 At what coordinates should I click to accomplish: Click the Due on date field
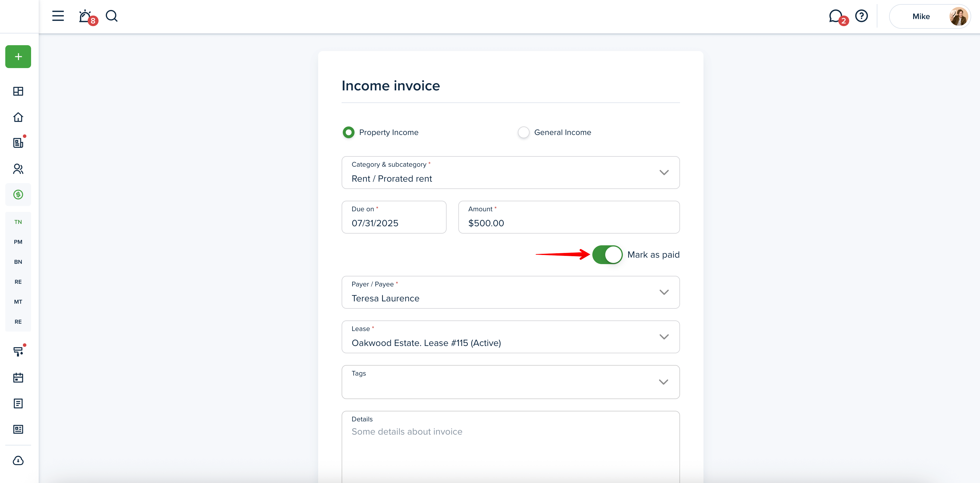(x=394, y=217)
